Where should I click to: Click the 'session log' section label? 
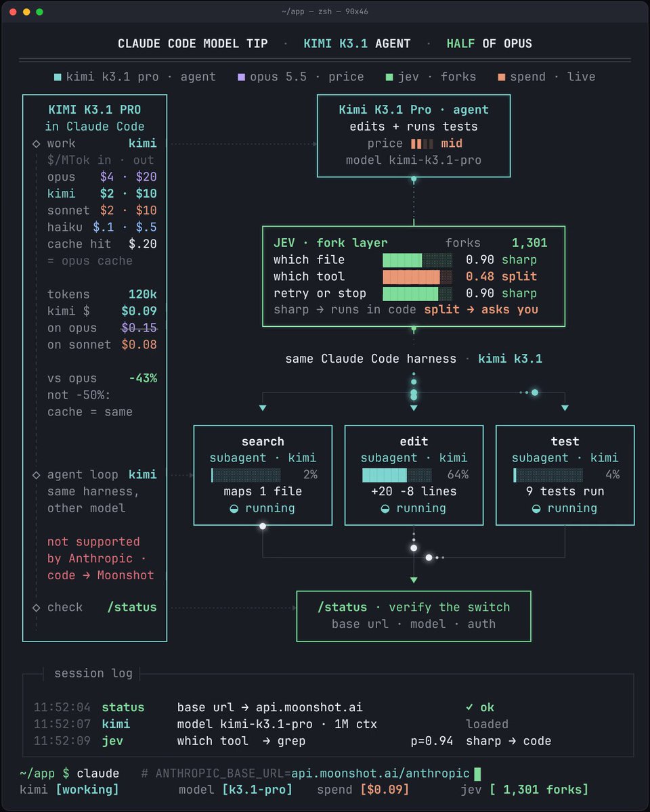(93, 673)
